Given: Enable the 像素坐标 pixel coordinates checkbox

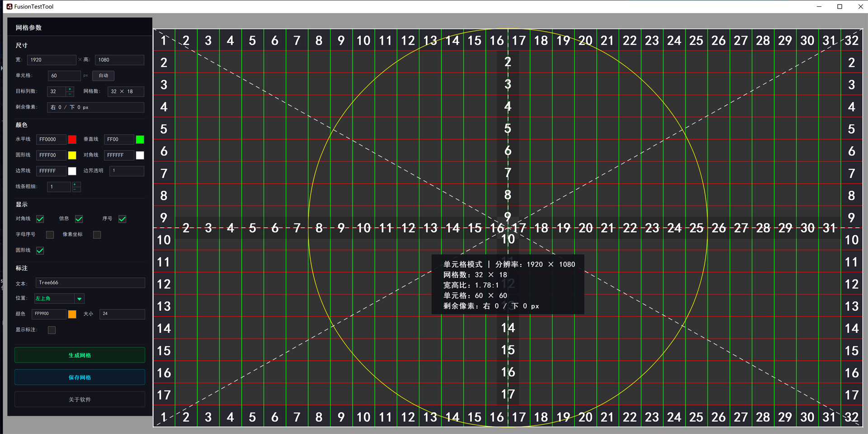Looking at the screenshot, I should pos(97,235).
